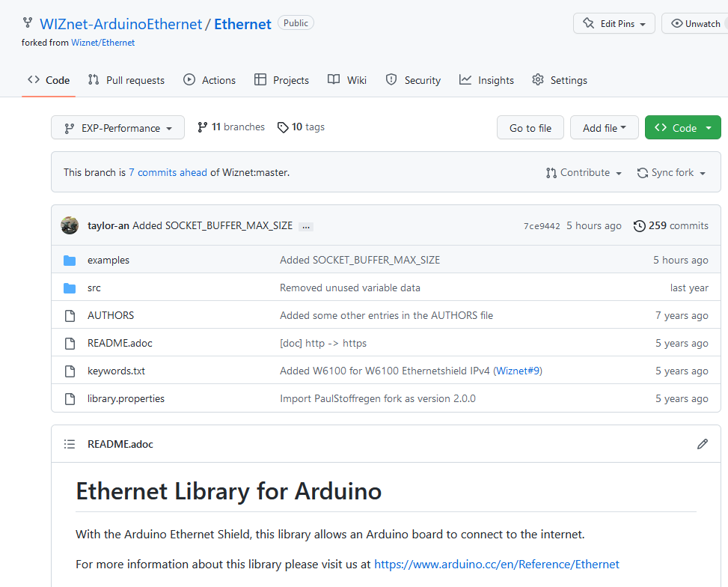Open the Contribute dropdown
The image size is (728, 587).
point(584,173)
